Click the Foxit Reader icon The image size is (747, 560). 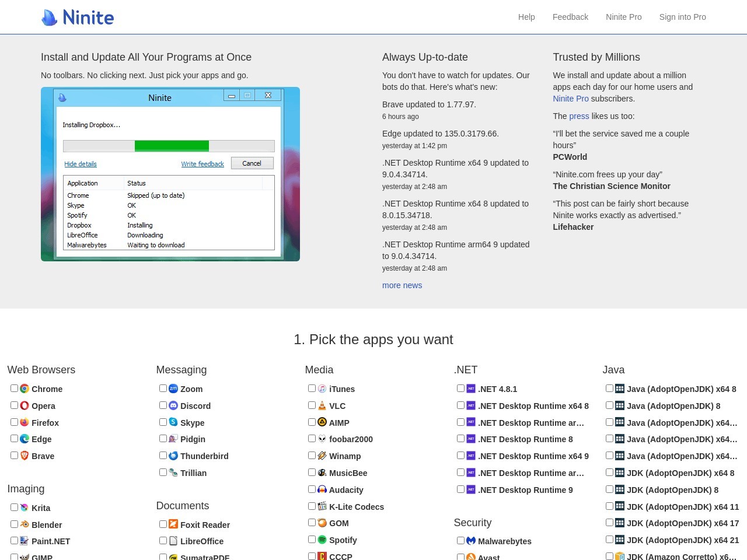tap(173, 524)
